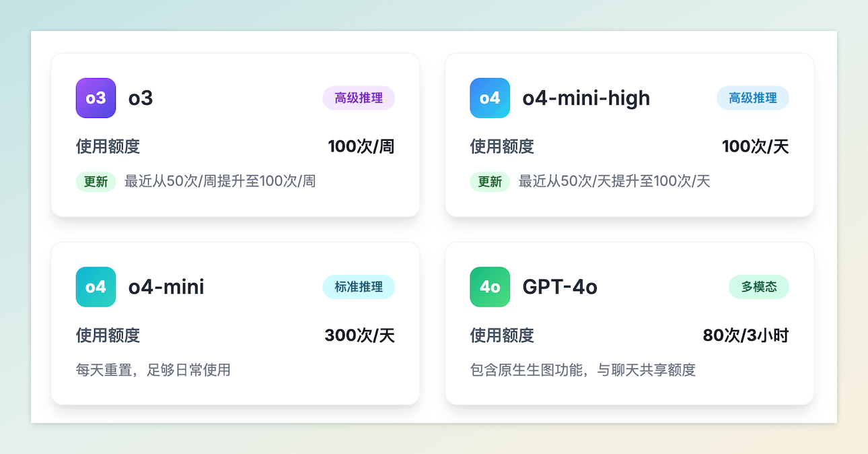
Task: Click the 高级推理 badge on o3 card
Action: click(x=359, y=98)
